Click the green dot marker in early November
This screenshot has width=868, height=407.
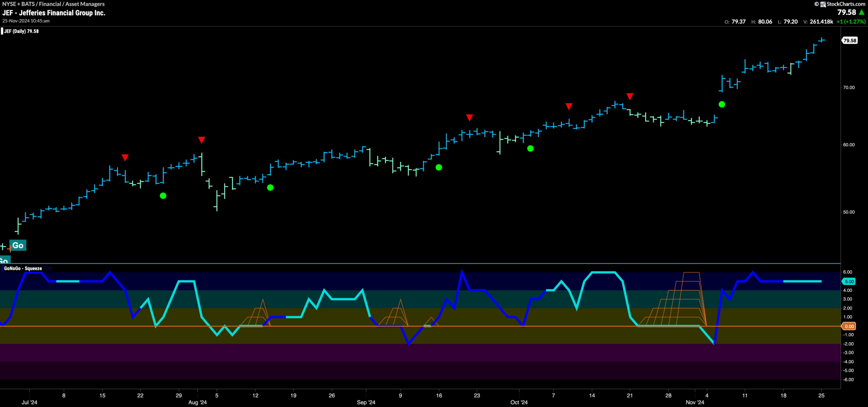click(722, 104)
